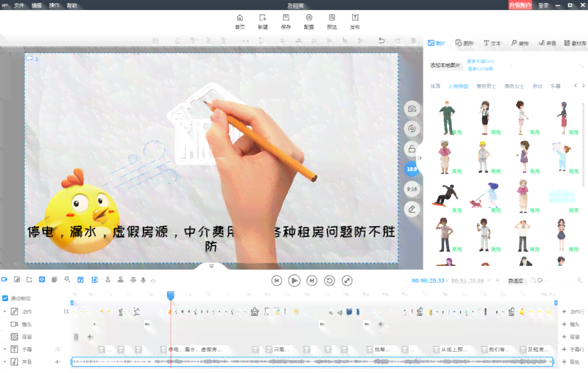The height and width of the screenshot is (373, 588).
Task: Click the 新建 new project icon
Action: (x=262, y=22)
